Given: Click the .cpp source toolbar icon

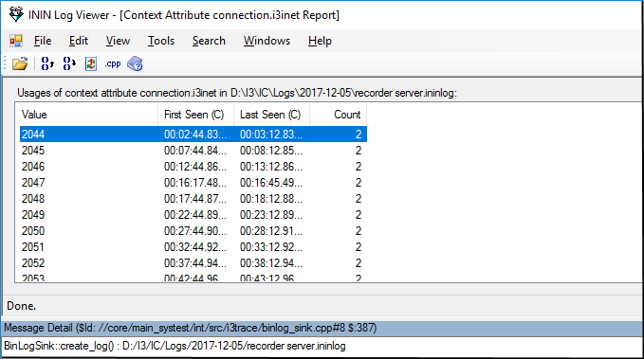Looking at the screenshot, I should 113,64.
